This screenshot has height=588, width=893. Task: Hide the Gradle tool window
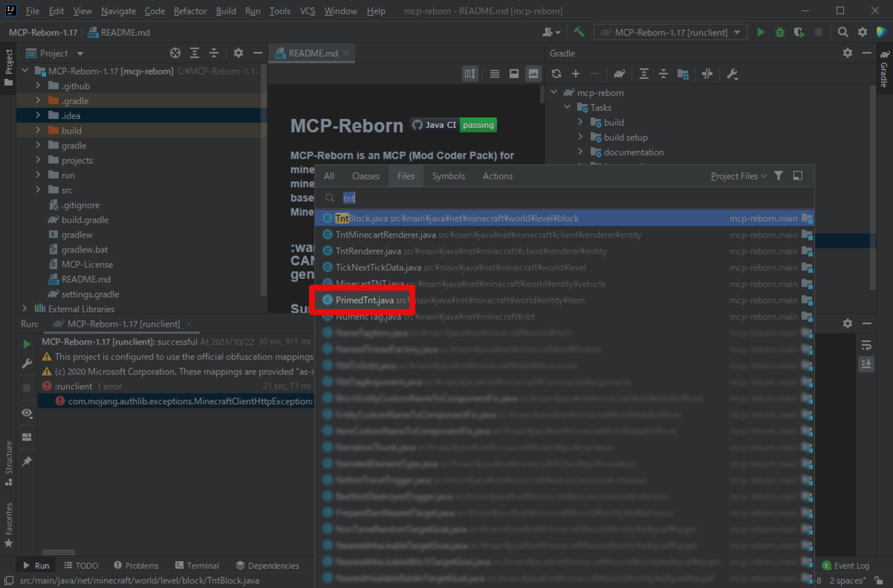pos(866,53)
